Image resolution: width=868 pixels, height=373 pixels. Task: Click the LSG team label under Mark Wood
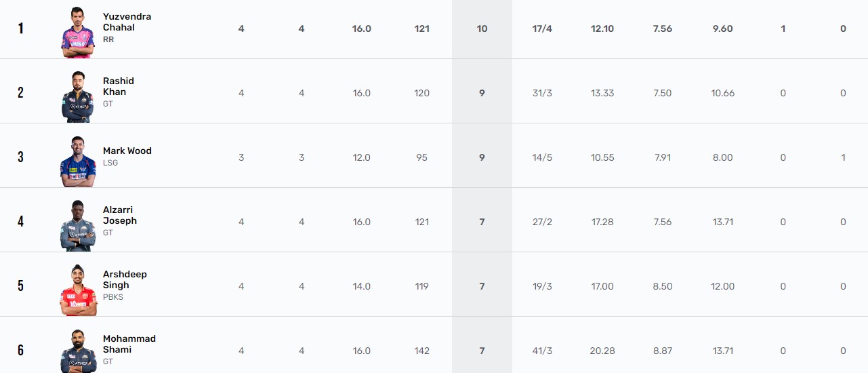tap(110, 163)
